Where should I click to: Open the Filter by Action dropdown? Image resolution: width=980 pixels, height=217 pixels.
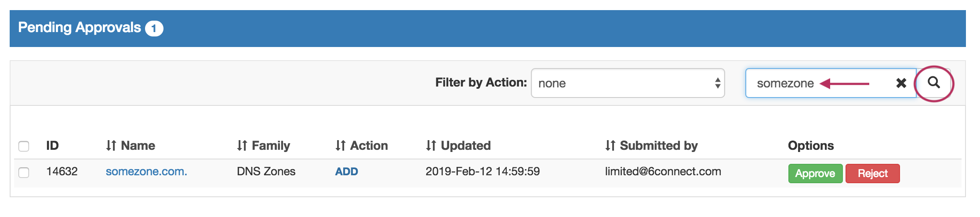point(628,83)
